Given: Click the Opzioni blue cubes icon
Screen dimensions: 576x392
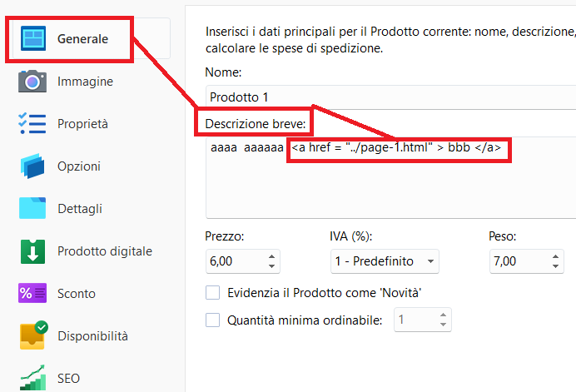Looking at the screenshot, I should 32,166.
